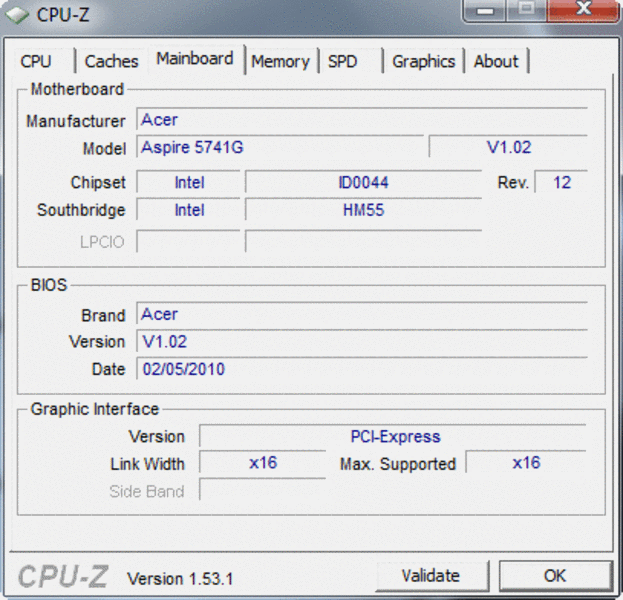Click the Link Width label

click(x=147, y=464)
